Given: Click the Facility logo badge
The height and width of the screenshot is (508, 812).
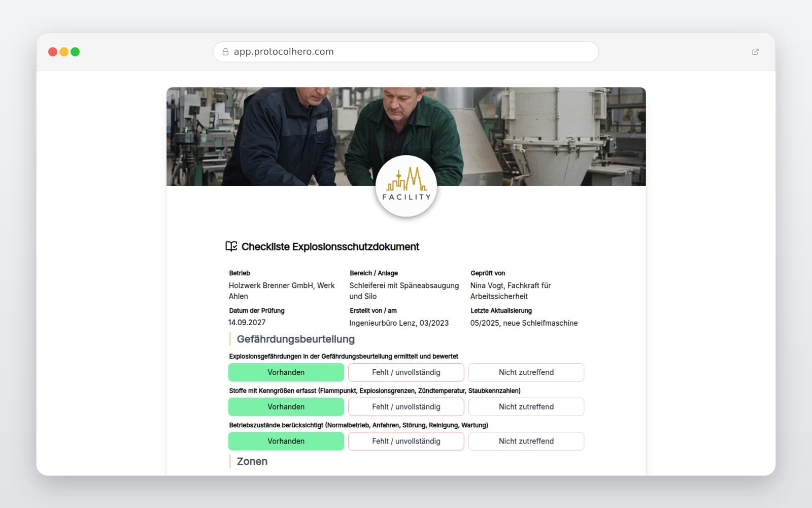Looking at the screenshot, I should tap(406, 186).
